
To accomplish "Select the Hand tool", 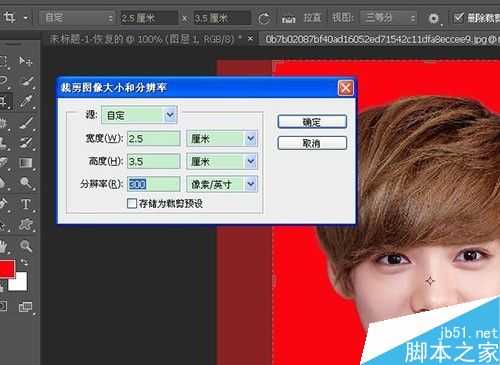I will point(3,247).
